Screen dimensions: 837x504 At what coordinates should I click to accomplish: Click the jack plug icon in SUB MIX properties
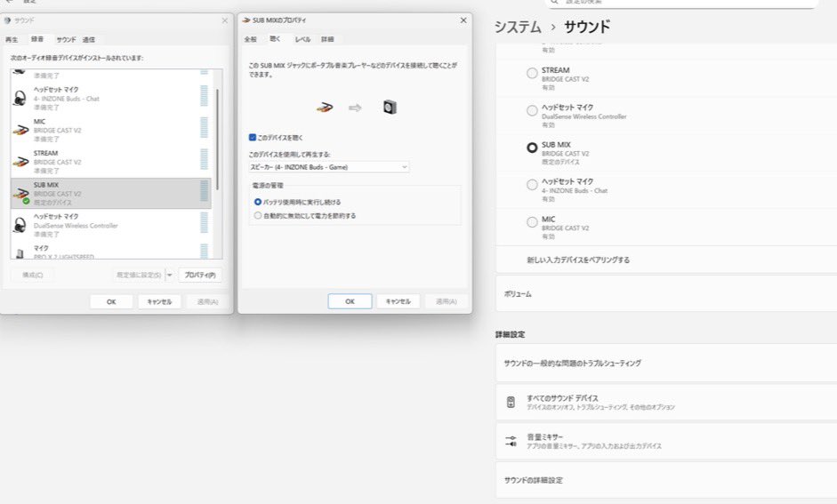pyautogui.click(x=324, y=108)
